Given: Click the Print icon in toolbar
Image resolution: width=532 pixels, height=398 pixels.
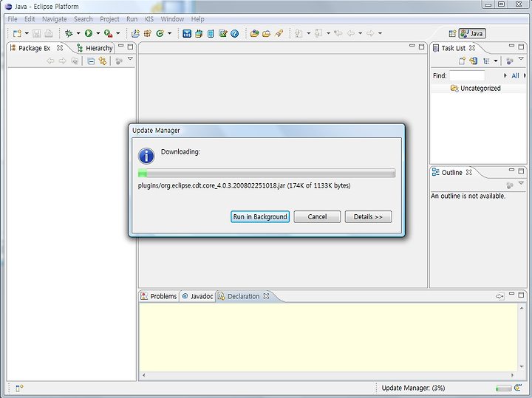Looking at the screenshot, I should pyautogui.click(x=49, y=33).
